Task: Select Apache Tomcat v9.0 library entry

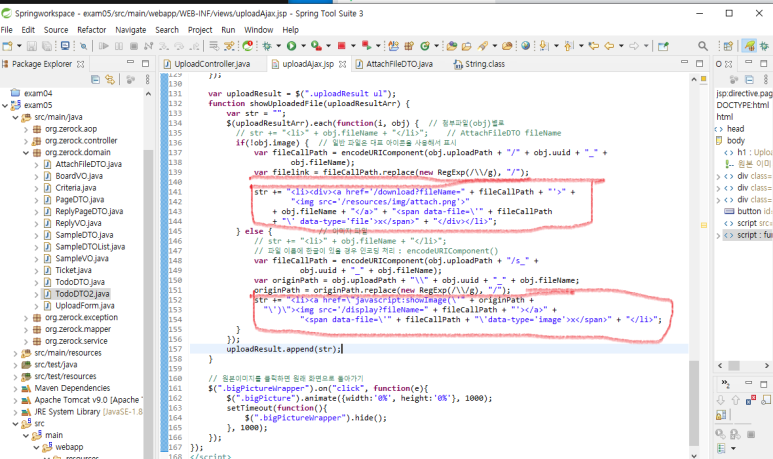Action: point(88,400)
